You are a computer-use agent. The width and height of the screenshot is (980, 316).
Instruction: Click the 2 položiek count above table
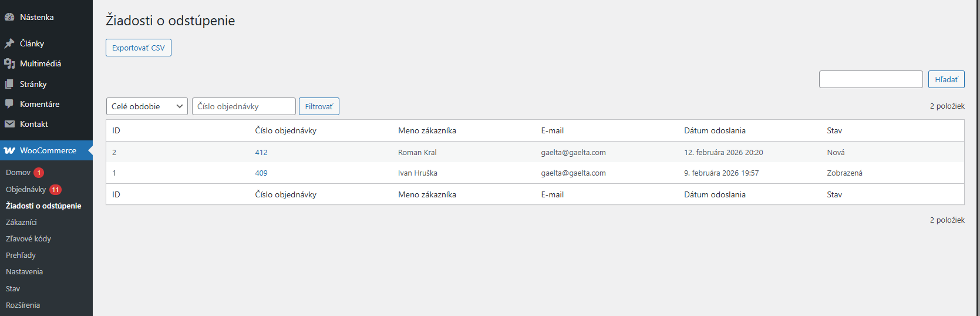pos(947,106)
